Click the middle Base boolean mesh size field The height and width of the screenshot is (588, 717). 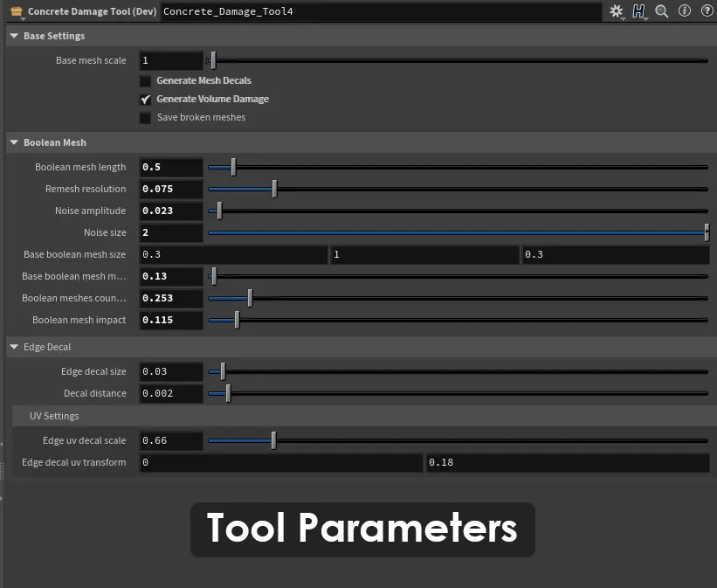coord(424,254)
